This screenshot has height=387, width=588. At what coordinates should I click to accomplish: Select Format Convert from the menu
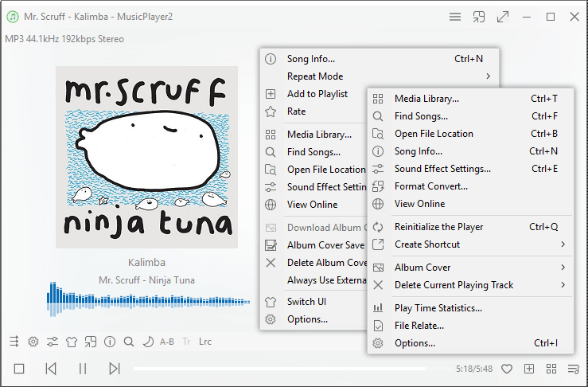pos(431,186)
